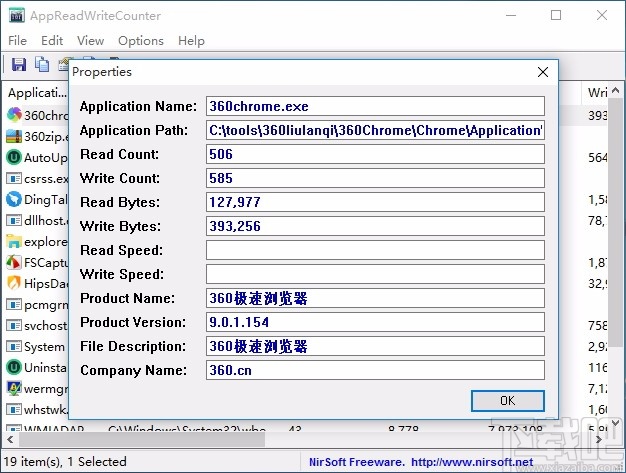Click the HipsDaemon orange shield icon
The width and height of the screenshot is (626, 473).
click(14, 283)
